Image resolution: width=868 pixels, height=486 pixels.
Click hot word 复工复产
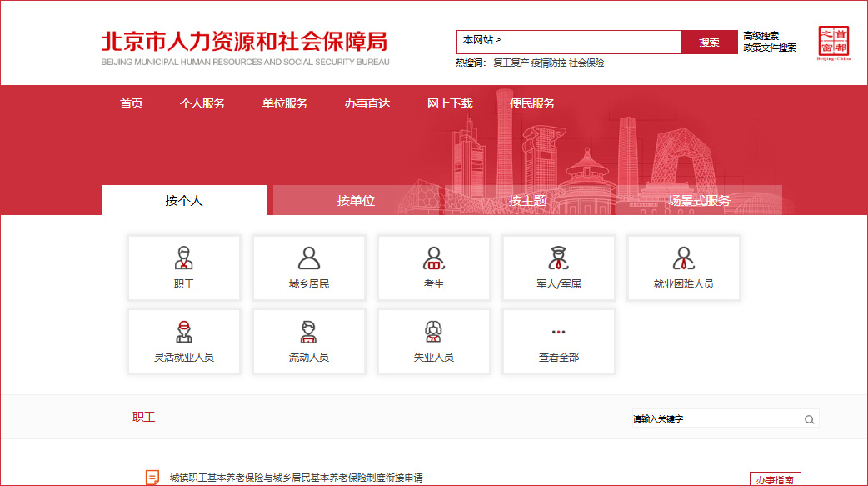coord(511,63)
